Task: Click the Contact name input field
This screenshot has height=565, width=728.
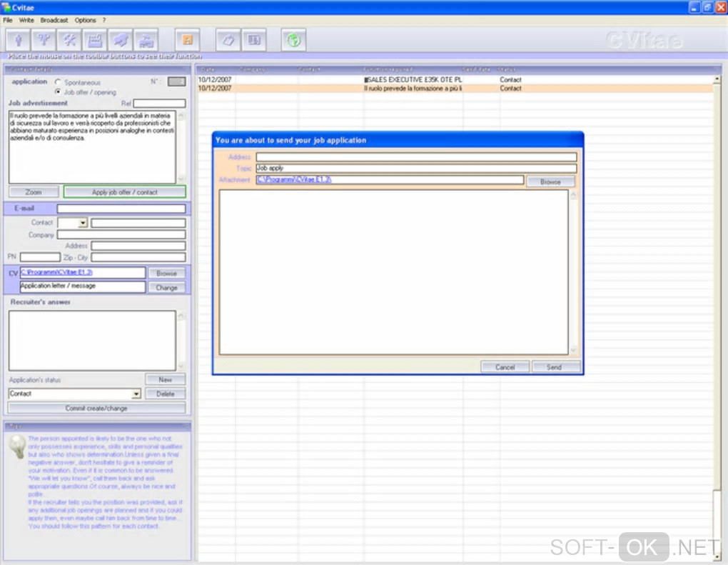Action: [138, 223]
